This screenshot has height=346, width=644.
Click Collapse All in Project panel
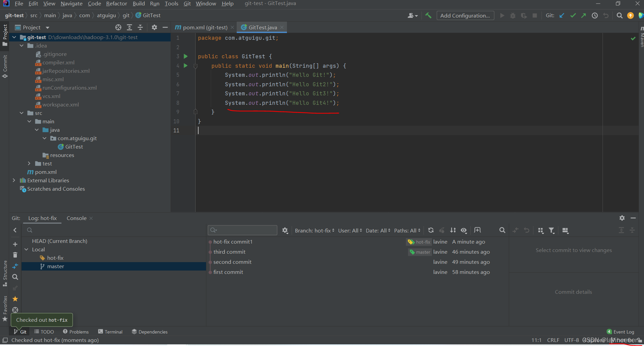pos(140,27)
